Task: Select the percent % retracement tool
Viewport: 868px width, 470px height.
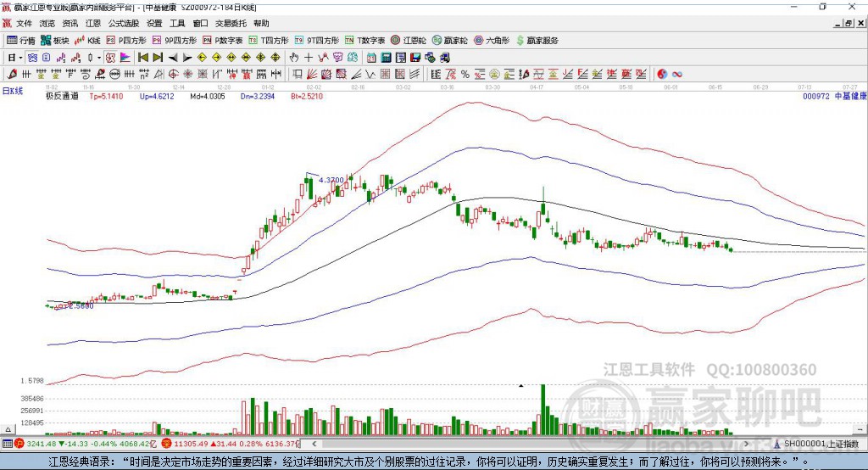Action: [465, 74]
